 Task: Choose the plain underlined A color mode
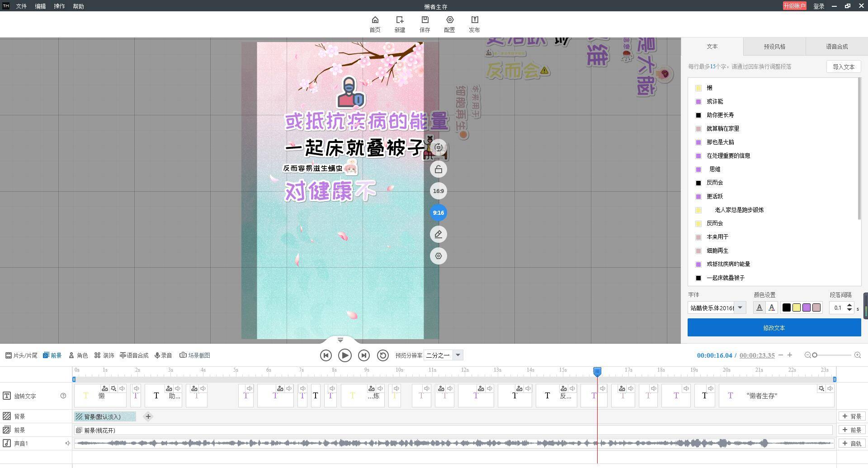(759, 307)
